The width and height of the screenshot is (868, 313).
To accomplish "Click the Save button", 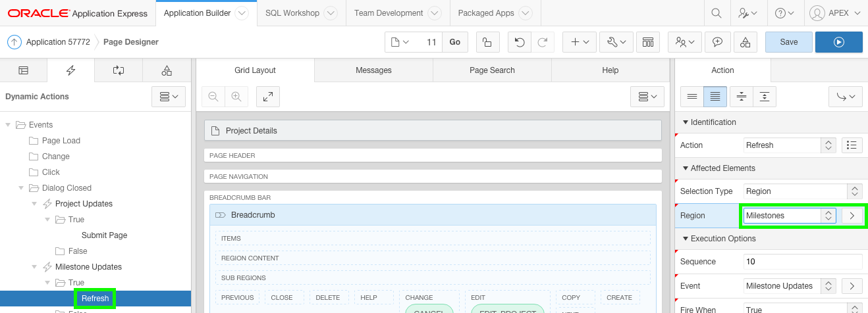I will [x=788, y=42].
